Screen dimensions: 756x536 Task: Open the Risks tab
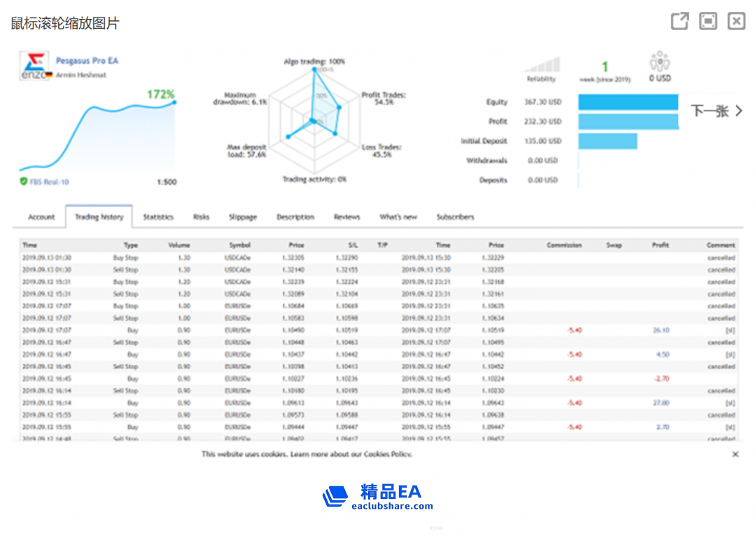201,217
